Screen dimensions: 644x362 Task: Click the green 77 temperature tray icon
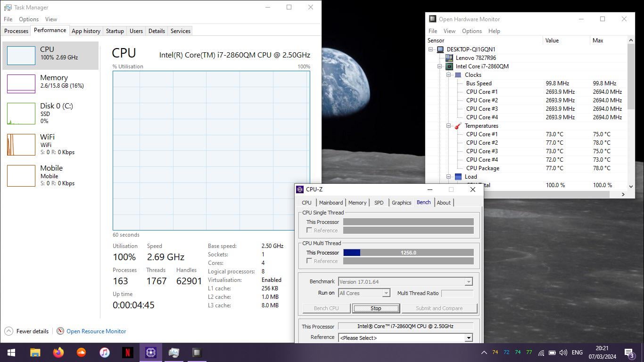point(529,353)
